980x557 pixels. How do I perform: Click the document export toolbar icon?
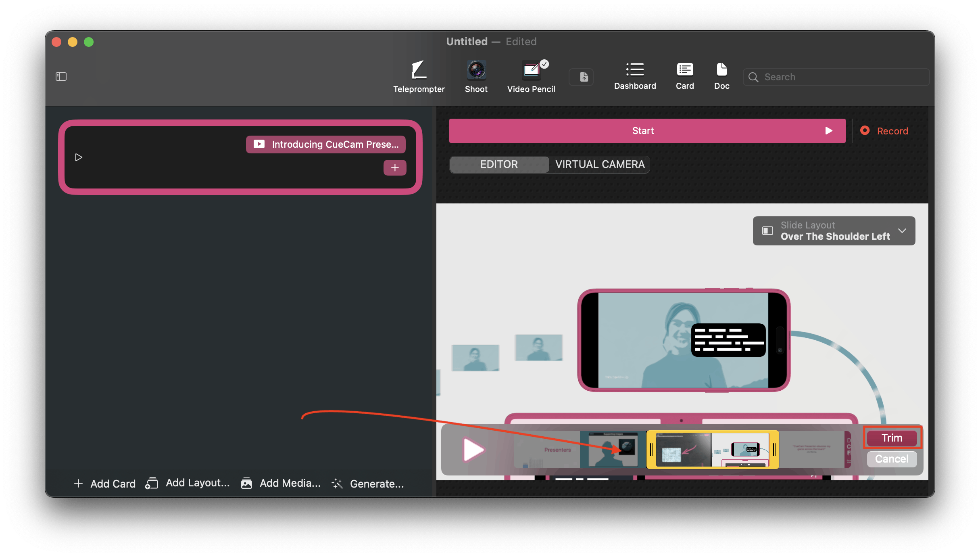[x=584, y=77]
